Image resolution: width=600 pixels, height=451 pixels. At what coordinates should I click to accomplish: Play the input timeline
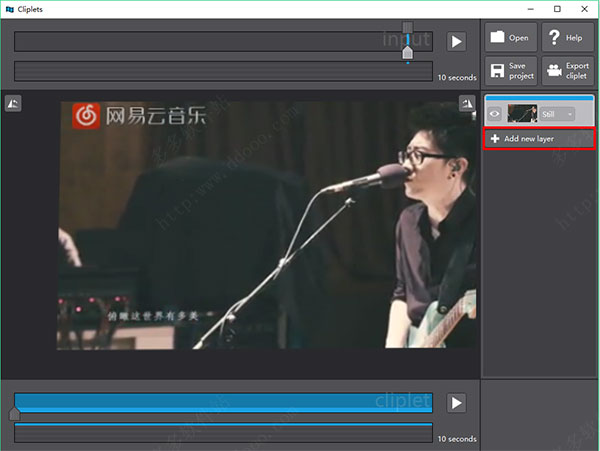pos(457,41)
